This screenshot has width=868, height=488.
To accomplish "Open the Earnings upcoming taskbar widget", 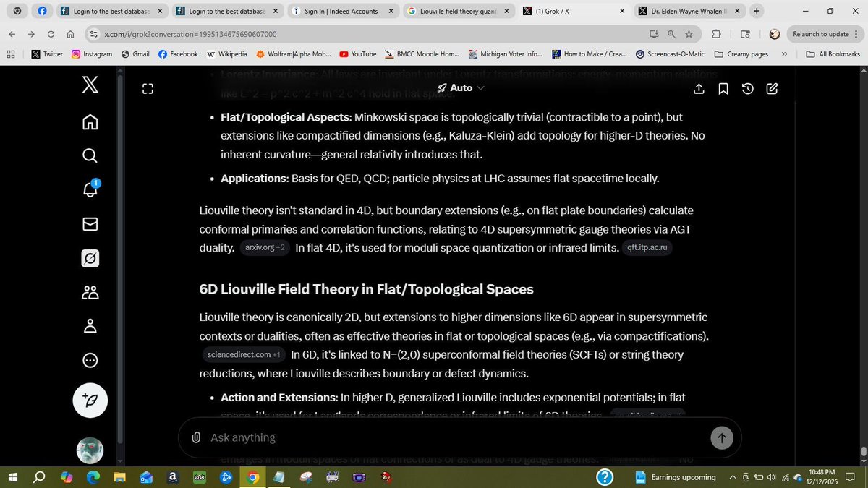I will [676, 477].
